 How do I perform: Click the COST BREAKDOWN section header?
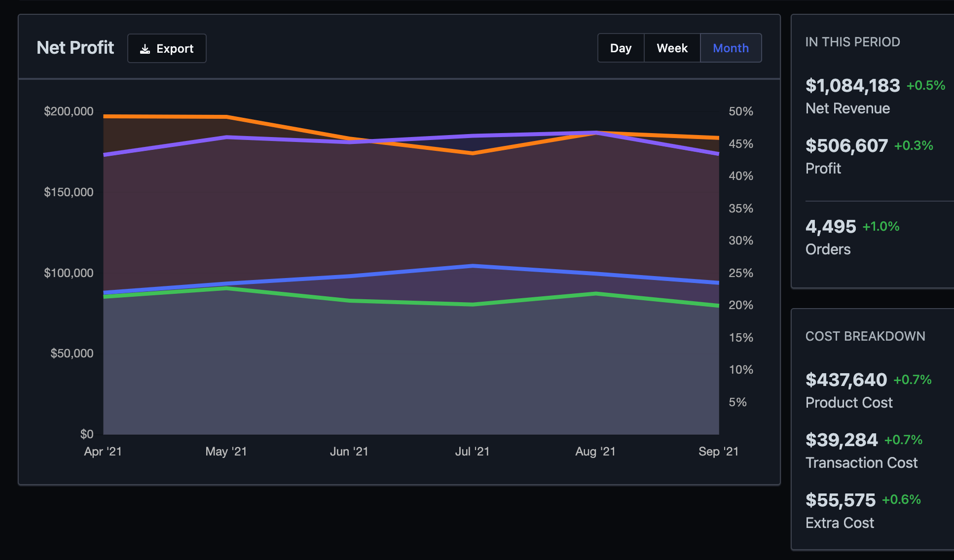pos(865,336)
